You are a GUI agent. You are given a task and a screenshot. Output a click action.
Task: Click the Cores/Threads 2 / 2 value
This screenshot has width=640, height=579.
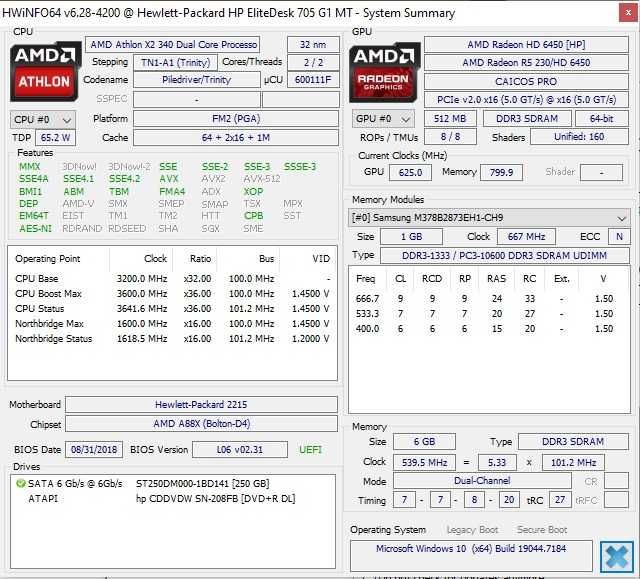point(313,62)
